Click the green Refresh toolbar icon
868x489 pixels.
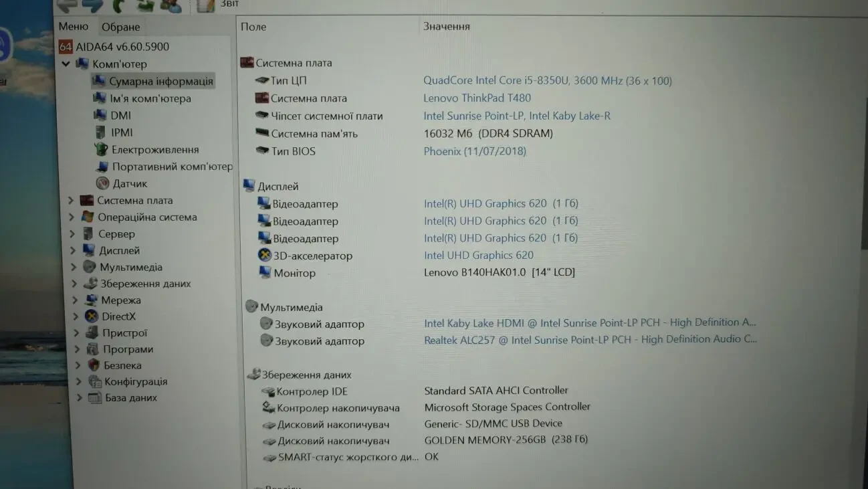click(118, 5)
